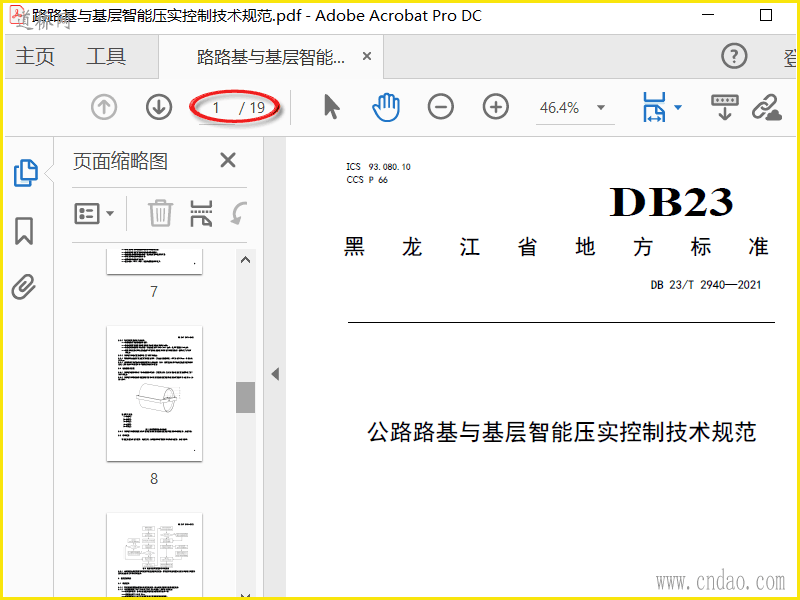Open the thumbnail options menu
The height and width of the screenshot is (600, 800).
tap(94, 213)
